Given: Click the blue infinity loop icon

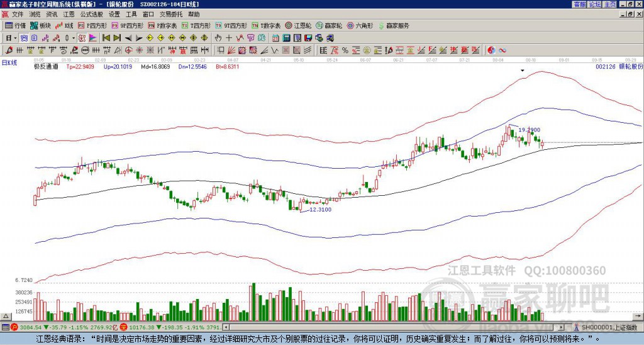Looking at the screenshot, I should [502, 50].
